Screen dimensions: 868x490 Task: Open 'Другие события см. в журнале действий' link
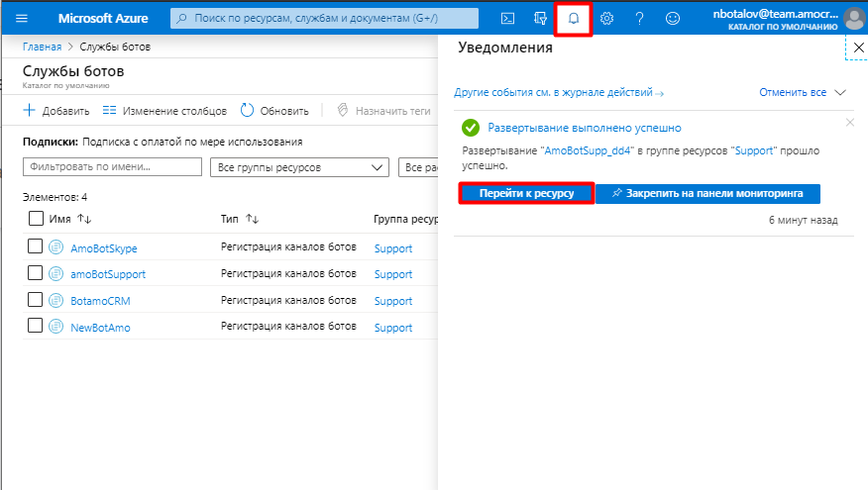tap(559, 92)
